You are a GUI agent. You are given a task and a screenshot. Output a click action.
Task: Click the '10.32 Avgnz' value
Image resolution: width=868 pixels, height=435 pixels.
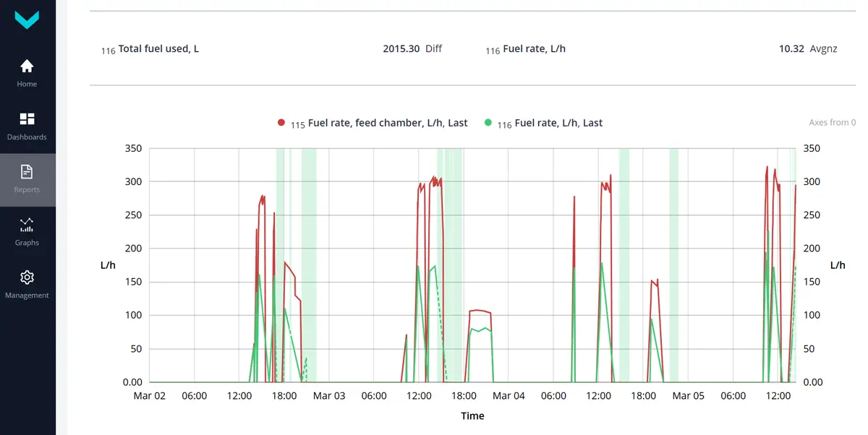click(x=807, y=48)
